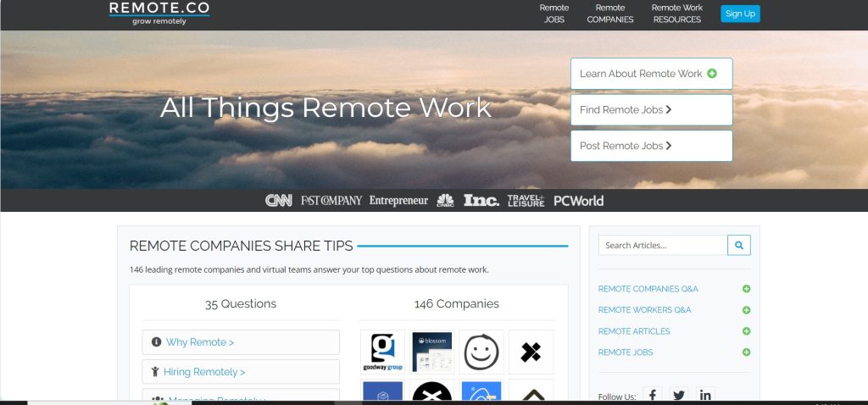The image size is (868, 405).
Task: Open the Remote Companies navigation menu
Action: [x=609, y=14]
